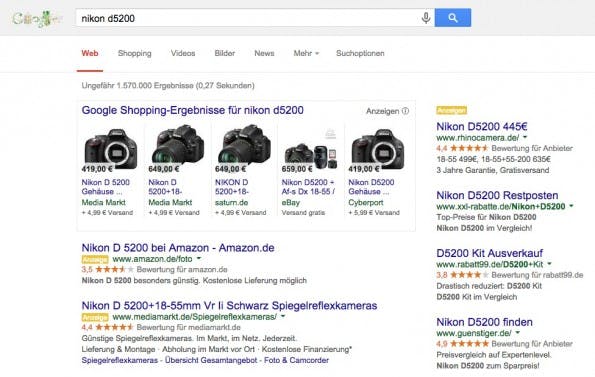Click the yellow Anzeigen badge above sidebar ads

pos(451,110)
